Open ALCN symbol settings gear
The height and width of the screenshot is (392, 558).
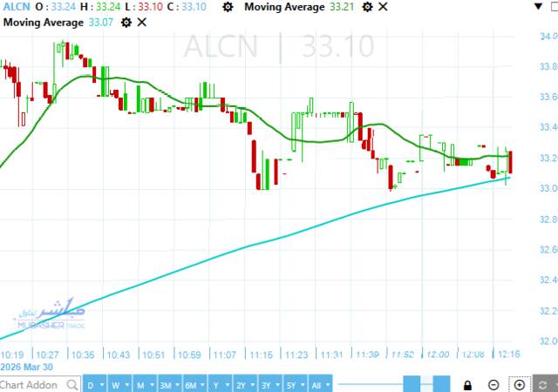(x=228, y=7)
